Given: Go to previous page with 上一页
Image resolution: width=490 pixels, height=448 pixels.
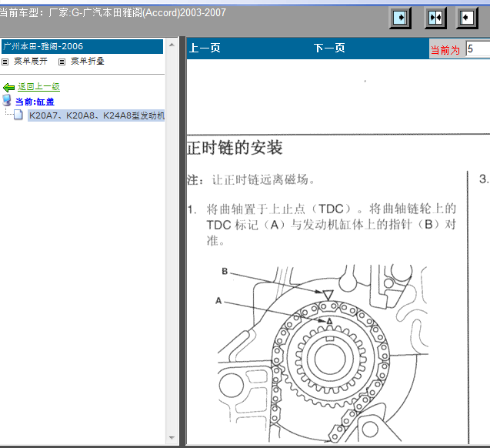Looking at the screenshot, I should [205, 48].
